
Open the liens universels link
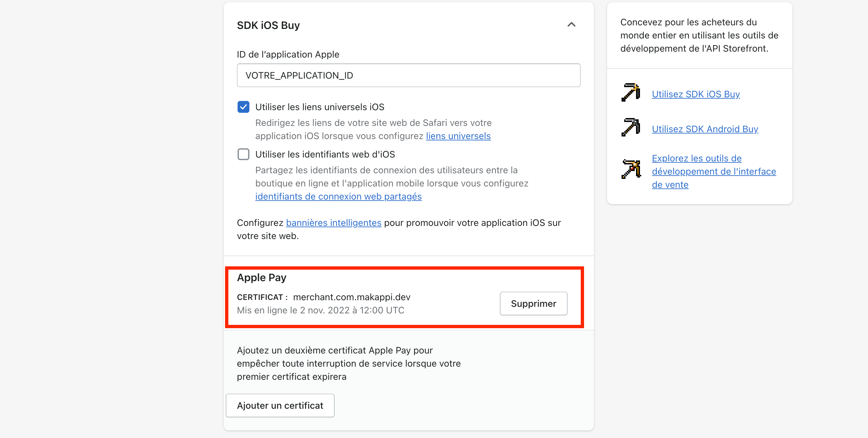coord(458,136)
